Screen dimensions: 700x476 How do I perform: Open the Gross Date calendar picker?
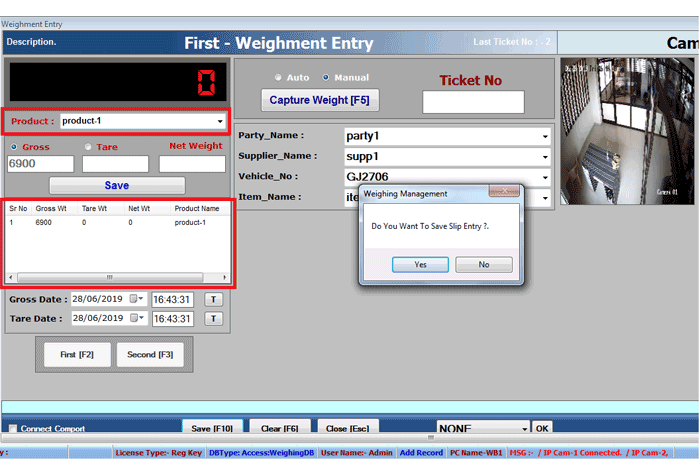pyautogui.click(x=136, y=299)
